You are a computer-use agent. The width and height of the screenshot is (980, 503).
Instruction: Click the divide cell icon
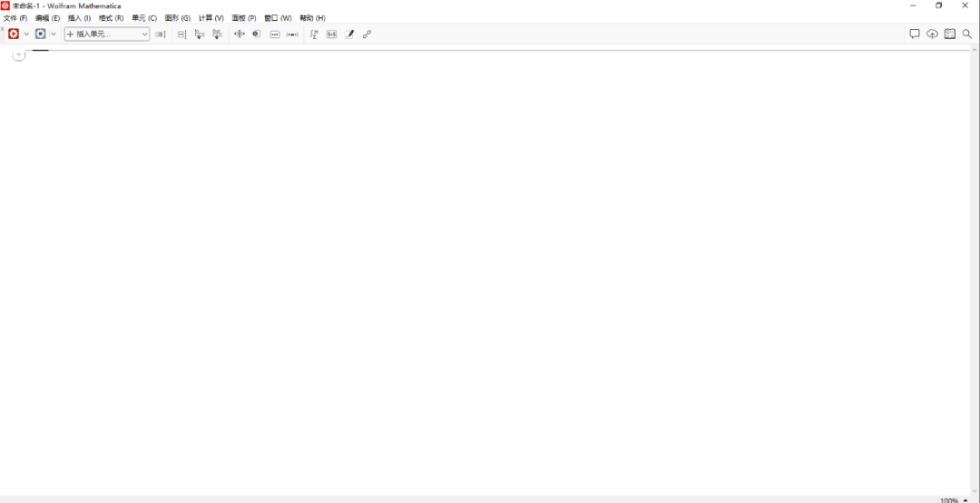click(181, 35)
